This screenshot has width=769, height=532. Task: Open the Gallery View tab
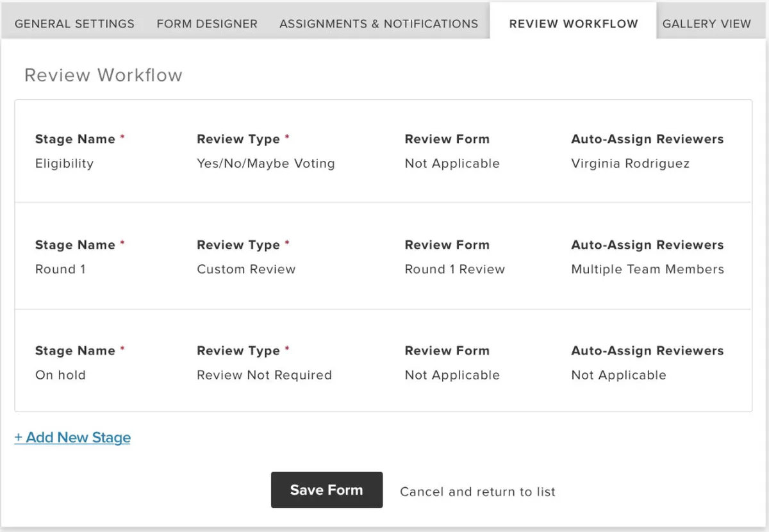[706, 24]
